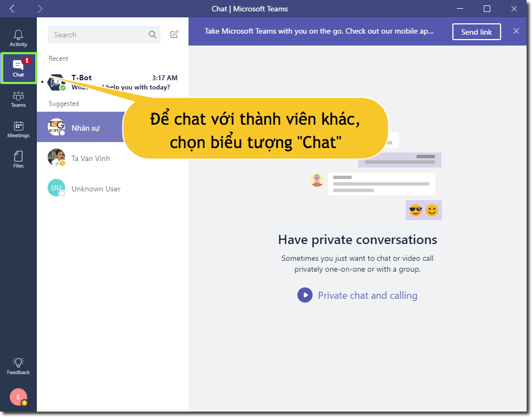Screen dimensions: 532x417
Task: Select the Chat icon in the sidebar
Action: (x=18, y=67)
